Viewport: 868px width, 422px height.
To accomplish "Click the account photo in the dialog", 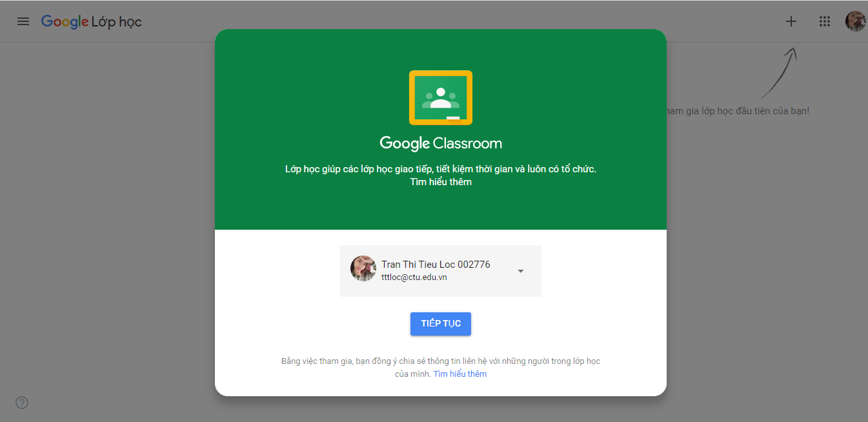I will pyautogui.click(x=363, y=268).
